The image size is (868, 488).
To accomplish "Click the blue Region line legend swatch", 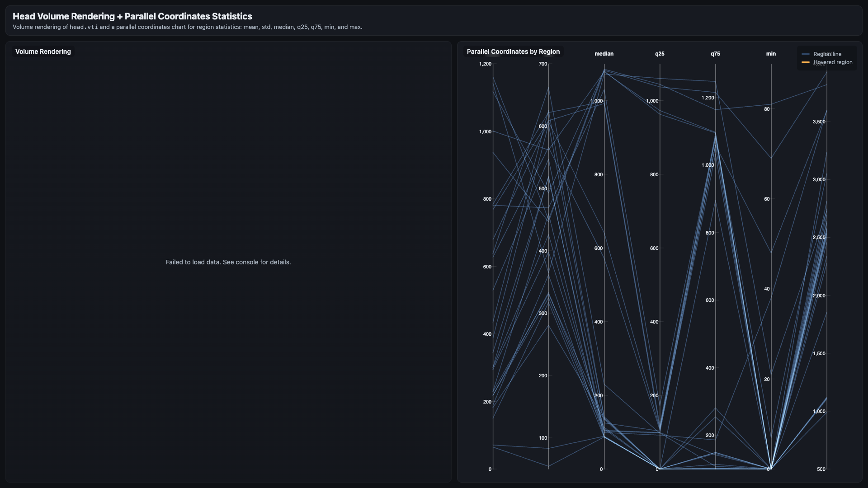I will tap(805, 54).
